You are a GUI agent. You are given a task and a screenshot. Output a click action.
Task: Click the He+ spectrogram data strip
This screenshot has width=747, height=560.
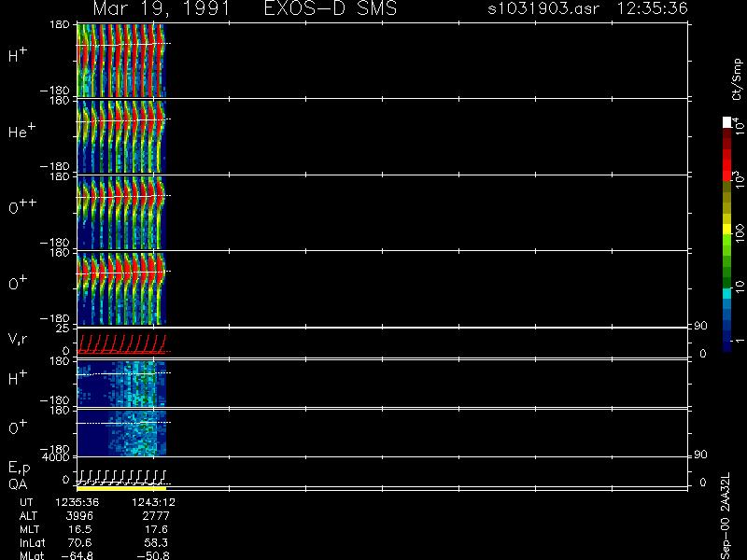121,136
